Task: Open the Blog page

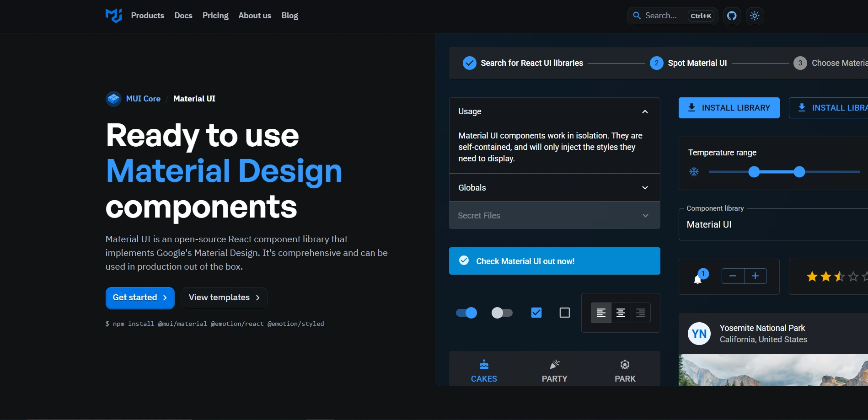Action: (289, 16)
